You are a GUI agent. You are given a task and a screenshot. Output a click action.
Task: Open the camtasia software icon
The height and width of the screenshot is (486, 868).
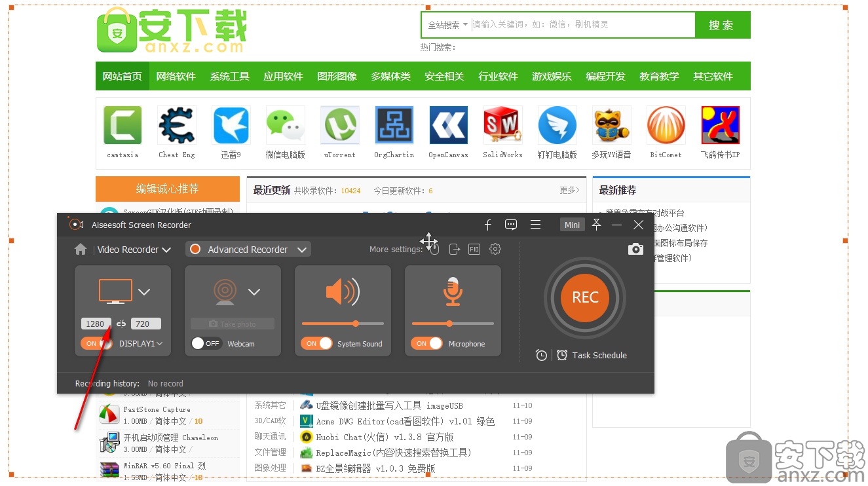(123, 125)
